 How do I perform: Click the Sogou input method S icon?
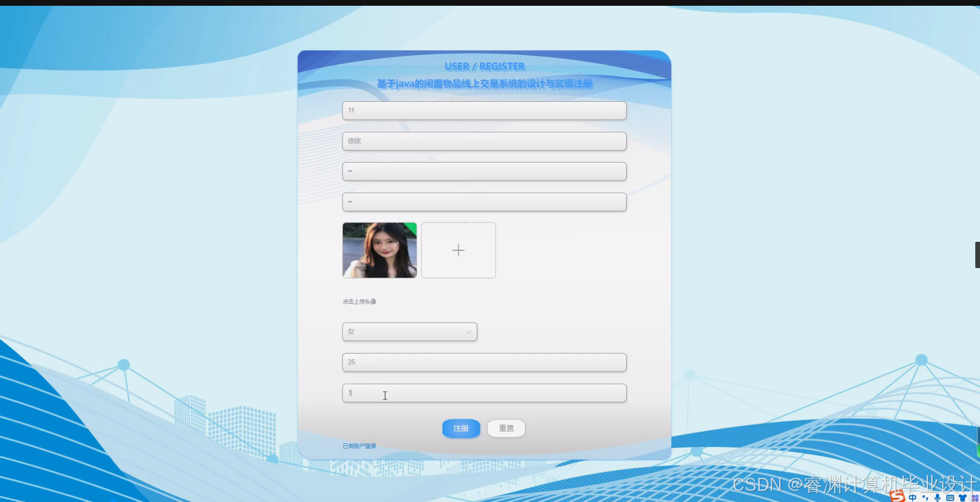[898, 497]
